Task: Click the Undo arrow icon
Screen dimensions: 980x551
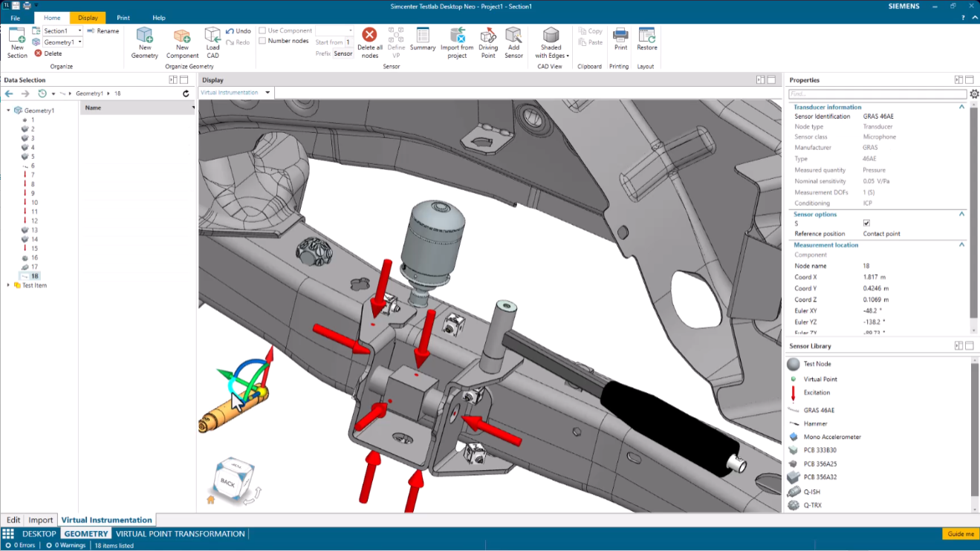Action: tap(230, 31)
